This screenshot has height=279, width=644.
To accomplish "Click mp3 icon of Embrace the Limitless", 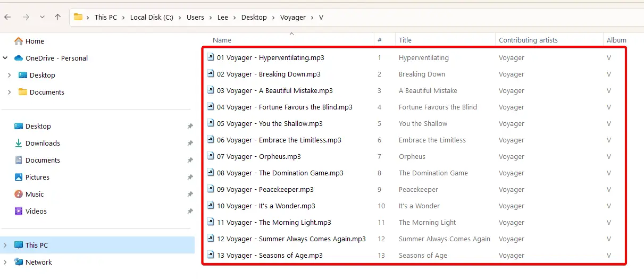I will click(x=211, y=140).
